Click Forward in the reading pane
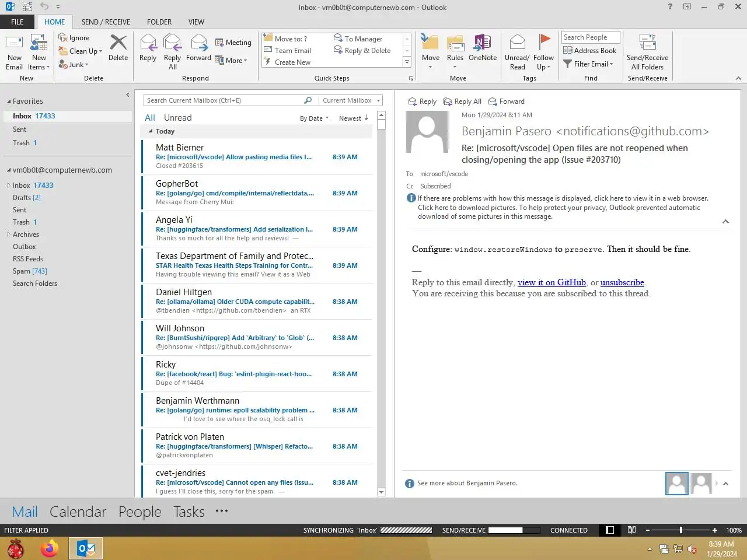 tap(507, 101)
